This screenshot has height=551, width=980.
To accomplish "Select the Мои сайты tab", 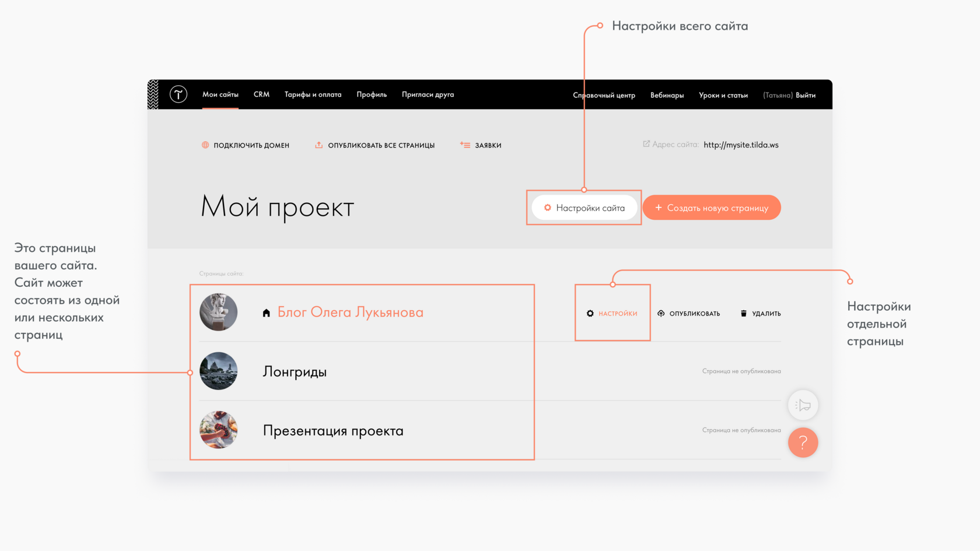I will pyautogui.click(x=220, y=94).
